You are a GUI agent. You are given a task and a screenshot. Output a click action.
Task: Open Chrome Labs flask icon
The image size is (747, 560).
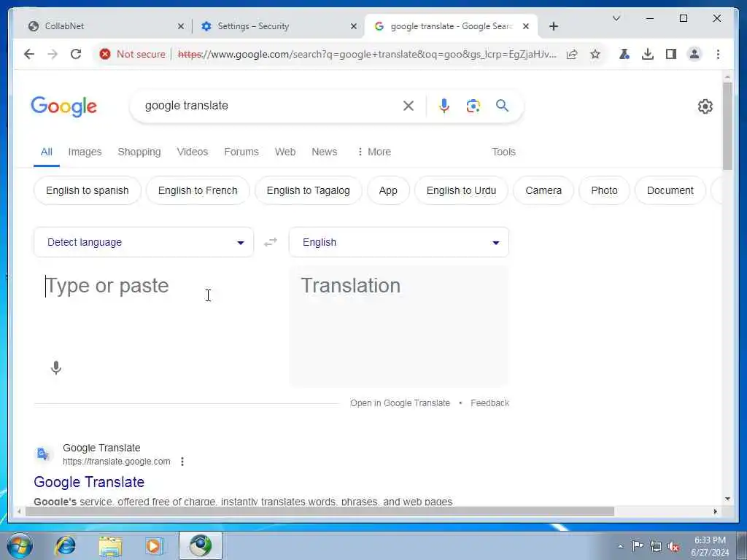[x=624, y=54]
